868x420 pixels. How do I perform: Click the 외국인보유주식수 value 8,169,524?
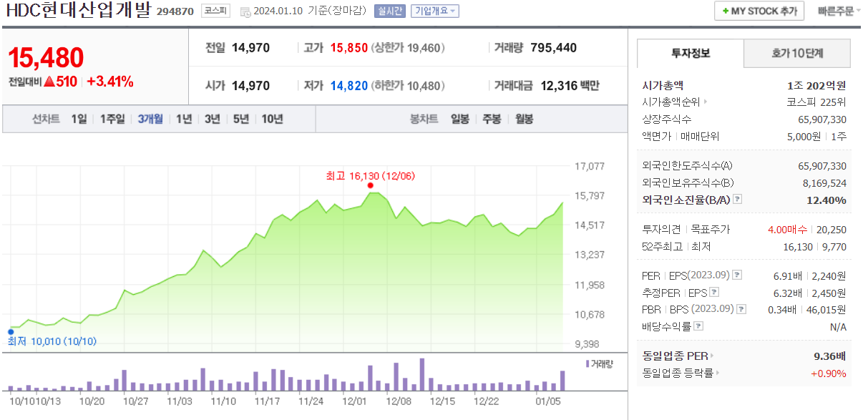pos(825,183)
